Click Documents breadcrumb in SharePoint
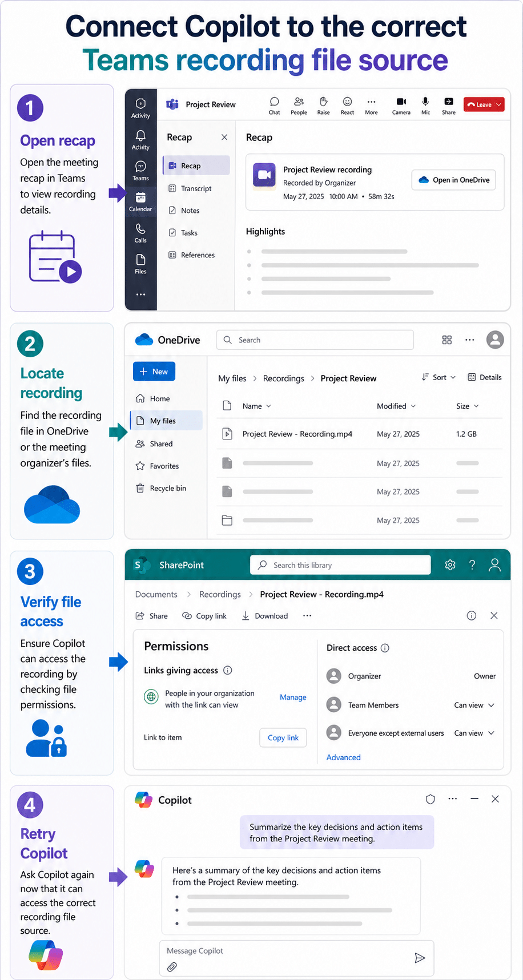Screen dimensions: 523x980 156,594
